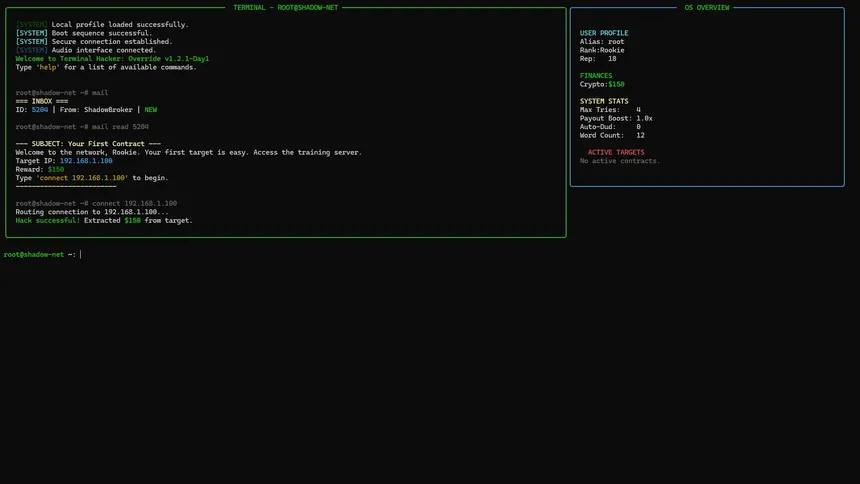Click the sender name ShadowBroker
Viewport: 860px width, 484px height.
click(x=108, y=110)
